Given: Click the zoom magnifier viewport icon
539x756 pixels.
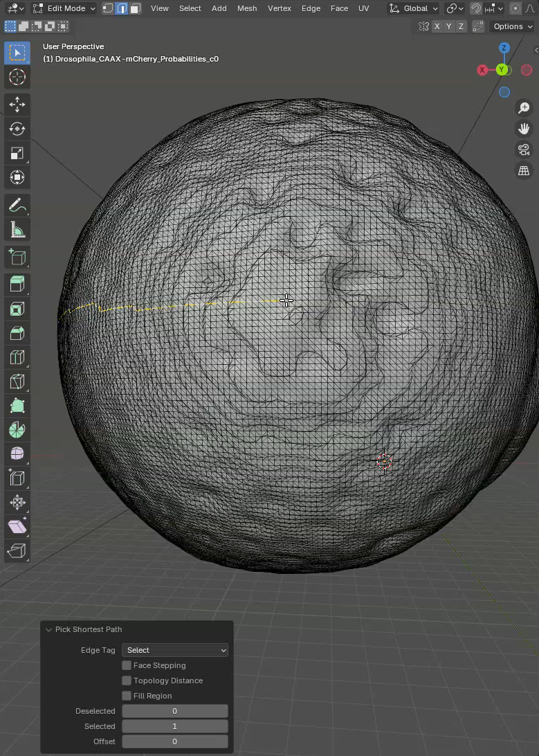Looking at the screenshot, I should 524,107.
